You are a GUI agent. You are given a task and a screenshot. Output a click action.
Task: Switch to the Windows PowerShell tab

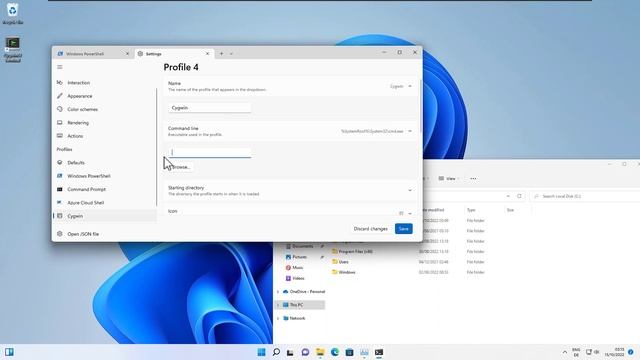click(x=93, y=53)
